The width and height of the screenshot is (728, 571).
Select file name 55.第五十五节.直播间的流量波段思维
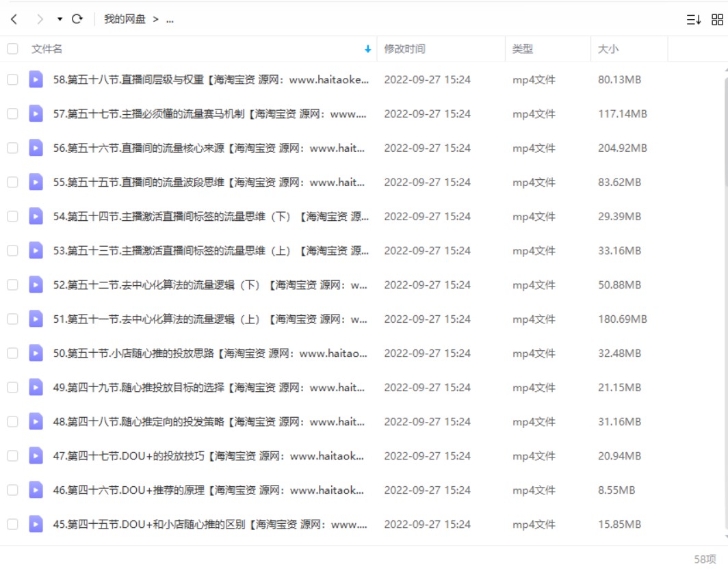coord(209,183)
